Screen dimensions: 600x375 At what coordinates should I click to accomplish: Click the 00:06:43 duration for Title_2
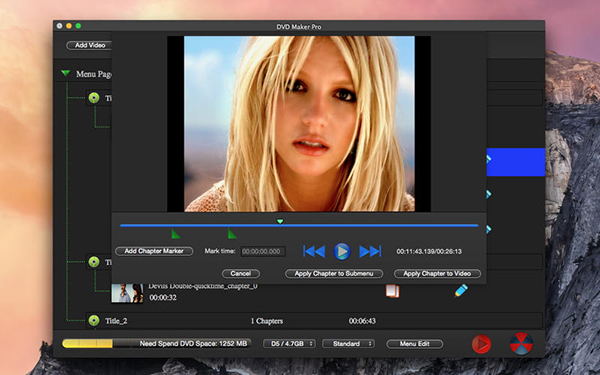362,321
